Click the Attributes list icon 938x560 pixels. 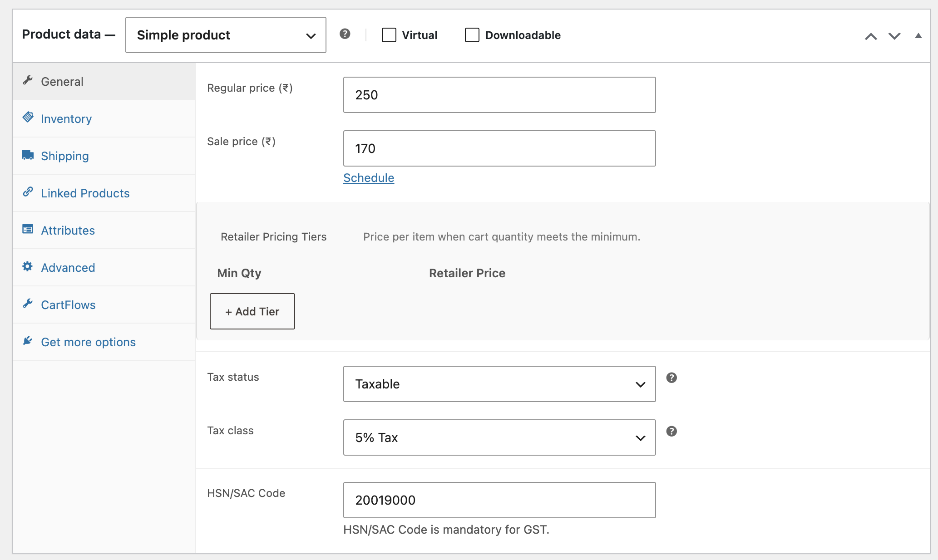coord(28,229)
